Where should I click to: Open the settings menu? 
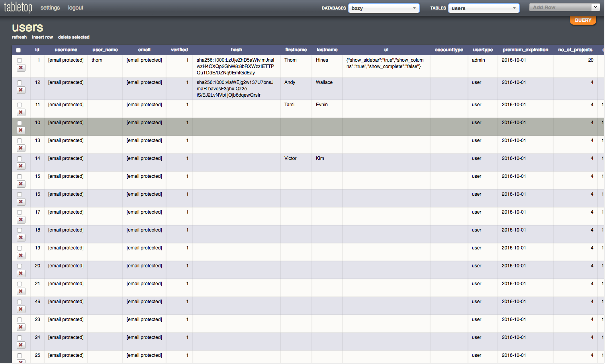pyautogui.click(x=50, y=8)
